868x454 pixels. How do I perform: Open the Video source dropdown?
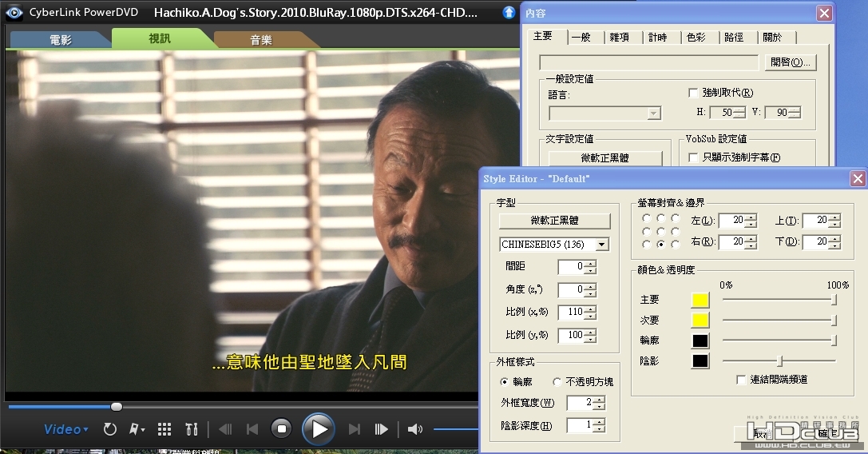point(65,429)
